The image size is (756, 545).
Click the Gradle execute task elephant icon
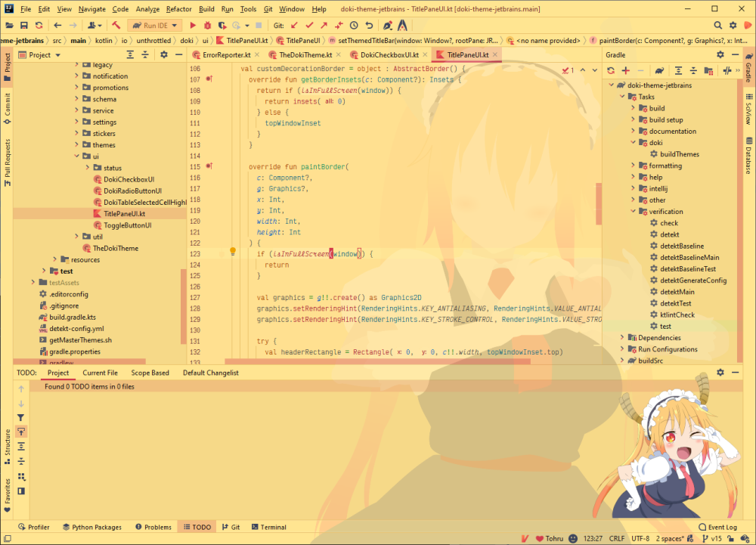(x=659, y=71)
